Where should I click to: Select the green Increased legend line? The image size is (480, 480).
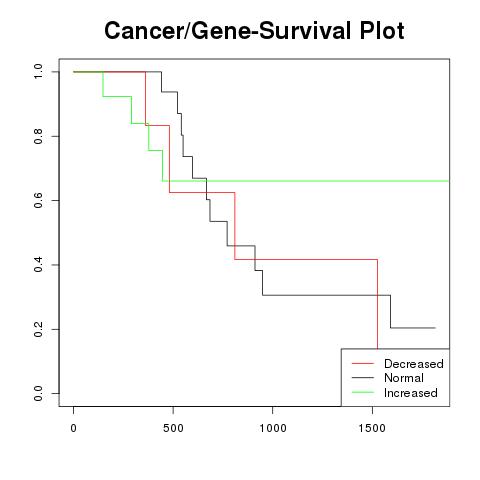click(x=363, y=392)
